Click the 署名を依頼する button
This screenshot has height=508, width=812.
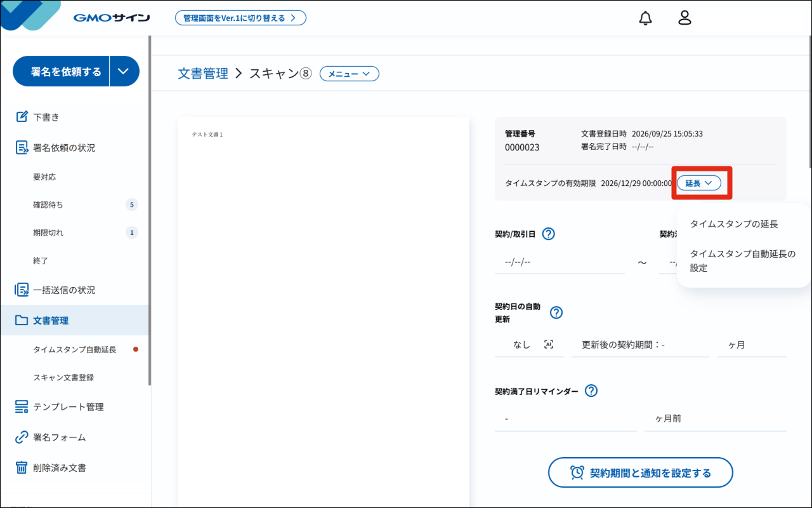[61, 71]
